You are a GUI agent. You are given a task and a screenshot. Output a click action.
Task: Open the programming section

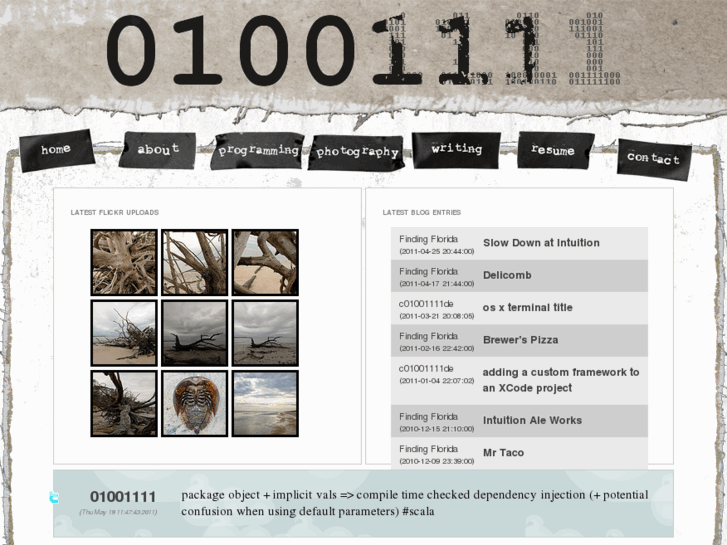258,150
